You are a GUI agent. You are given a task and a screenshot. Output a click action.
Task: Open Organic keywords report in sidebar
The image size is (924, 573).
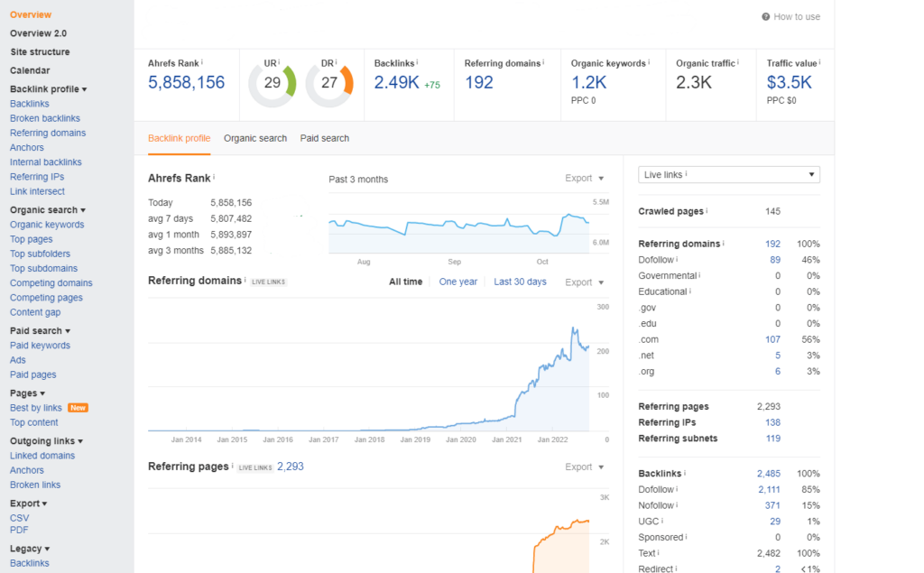47,225
